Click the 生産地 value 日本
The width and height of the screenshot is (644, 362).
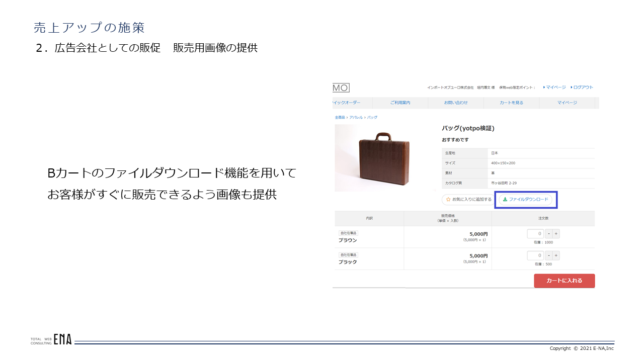pos(495,153)
